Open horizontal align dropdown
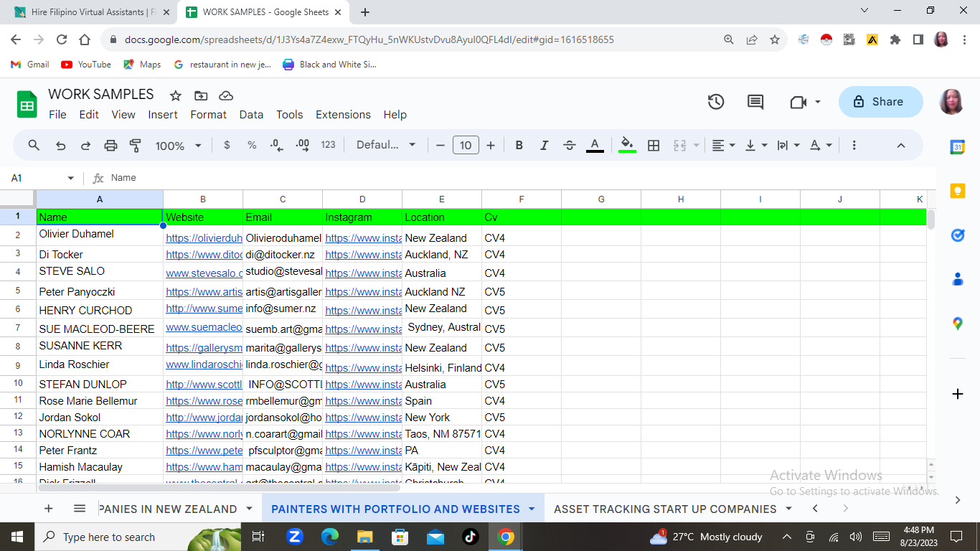The width and height of the screenshot is (980, 551). pyautogui.click(x=723, y=145)
